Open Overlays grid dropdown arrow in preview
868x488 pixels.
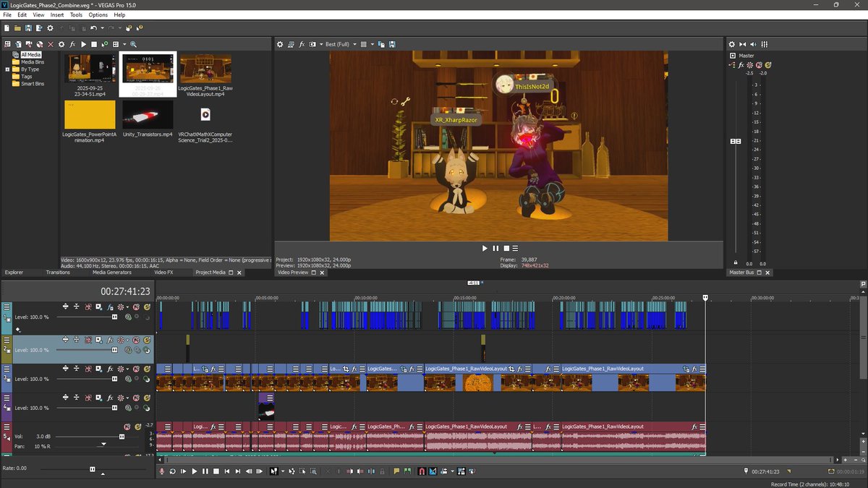373,44
